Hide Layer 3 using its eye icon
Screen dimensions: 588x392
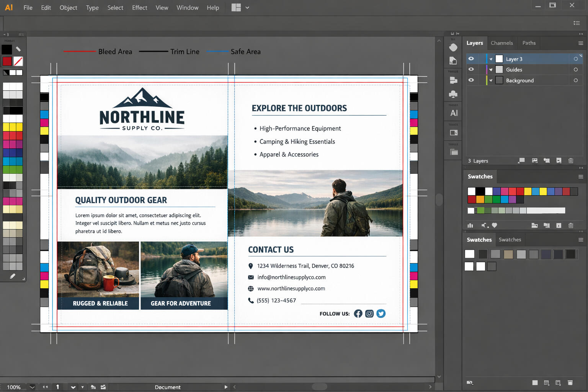pyautogui.click(x=471, y=59)
